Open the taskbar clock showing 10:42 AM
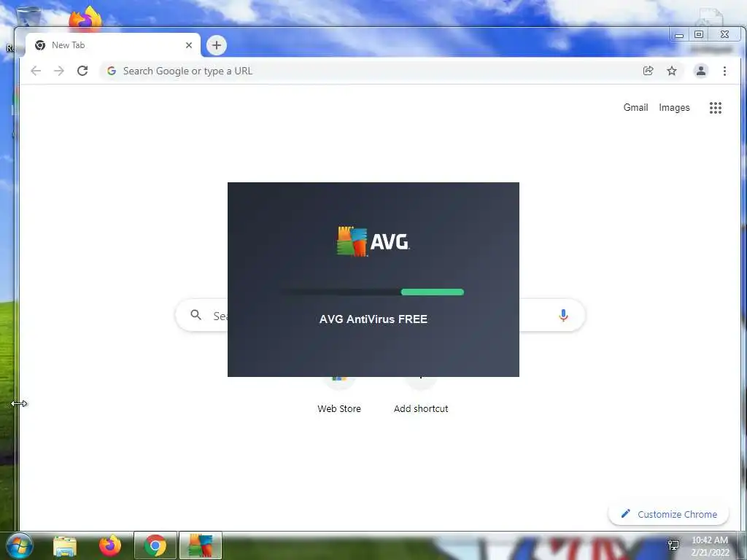 pos(710,546)
